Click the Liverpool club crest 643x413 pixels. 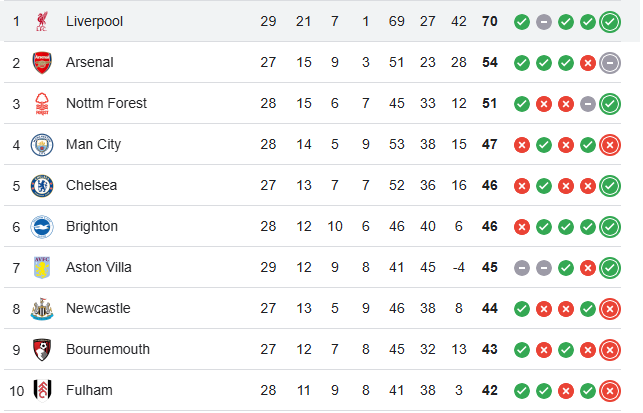click(42, 21)
